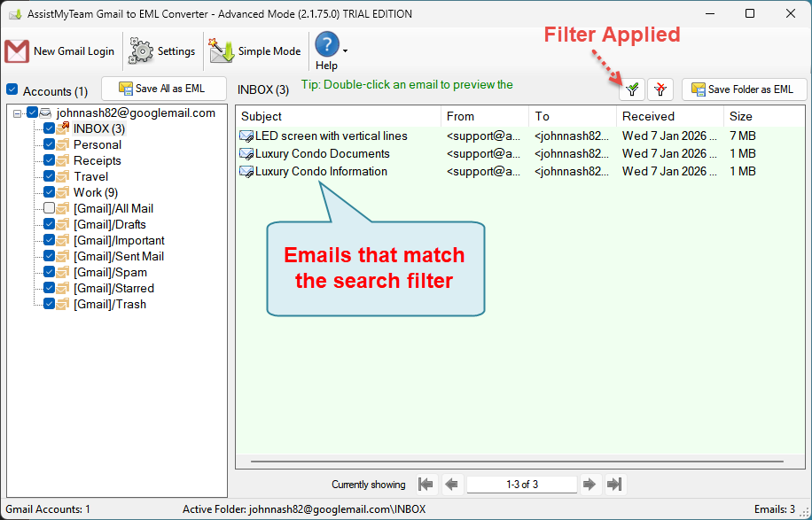
Task: Click the clear filter funnel icon
Action: [x=660, y=89]
